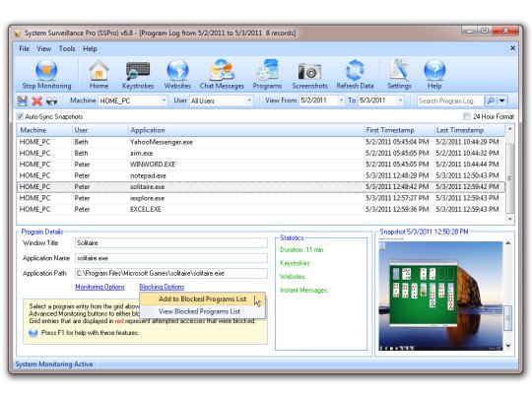This screenshot has height=399, width=532.
Task: Click the Search Program Log field
Action: [x=450, y=100]
